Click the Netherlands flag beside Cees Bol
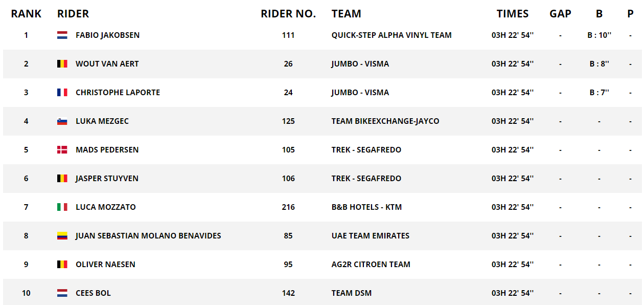Image resolution: width=644 pixels, height=305 pixels. click(62, 293)
